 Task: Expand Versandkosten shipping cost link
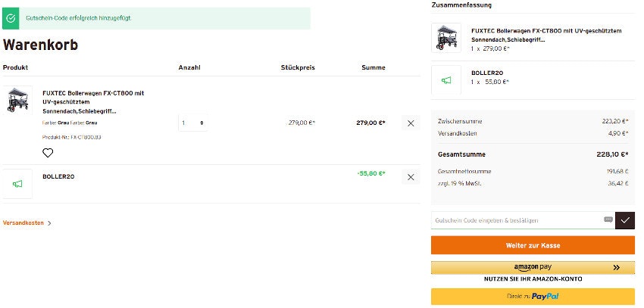click(x=23, y=223)
